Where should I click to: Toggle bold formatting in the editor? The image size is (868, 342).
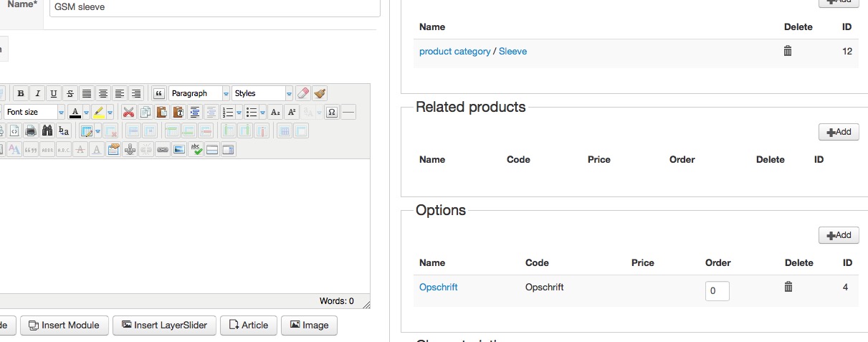[x=21, y=93]
